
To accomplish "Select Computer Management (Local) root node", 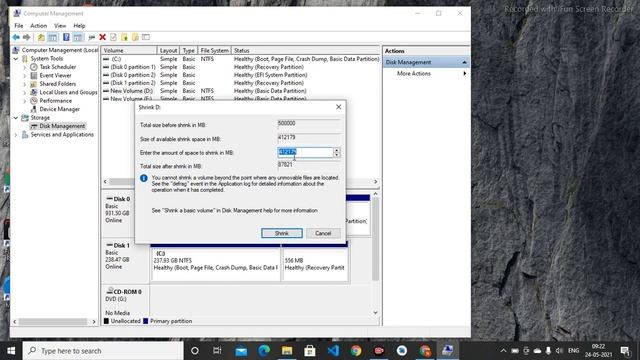I will click(60, 50).
